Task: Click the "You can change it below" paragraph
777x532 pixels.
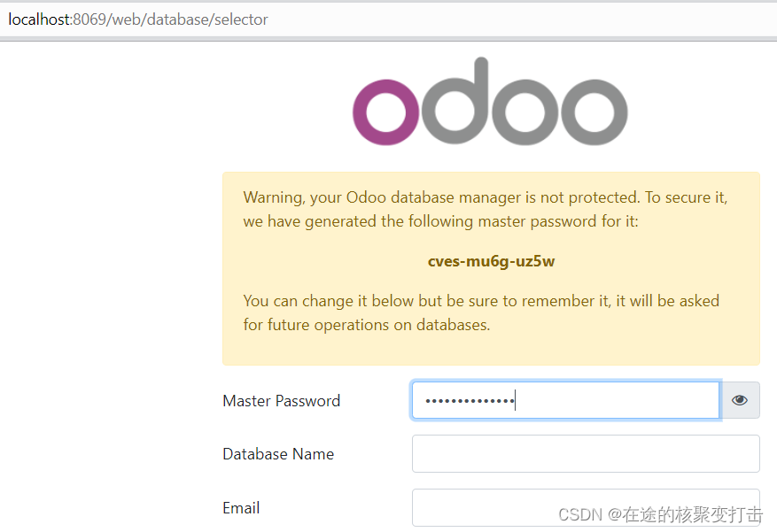Action: click(481, 312)
